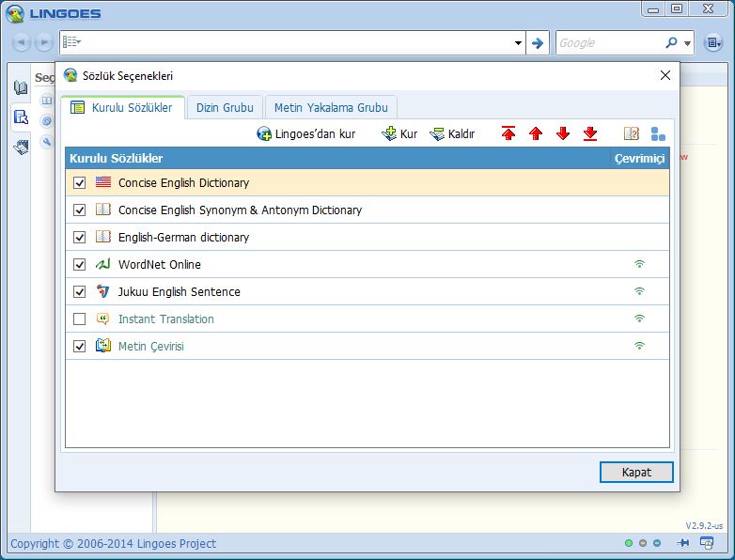Click main window back navigation button
The image size is (735, 560).
pyautogui.click(x=21, y=42)
